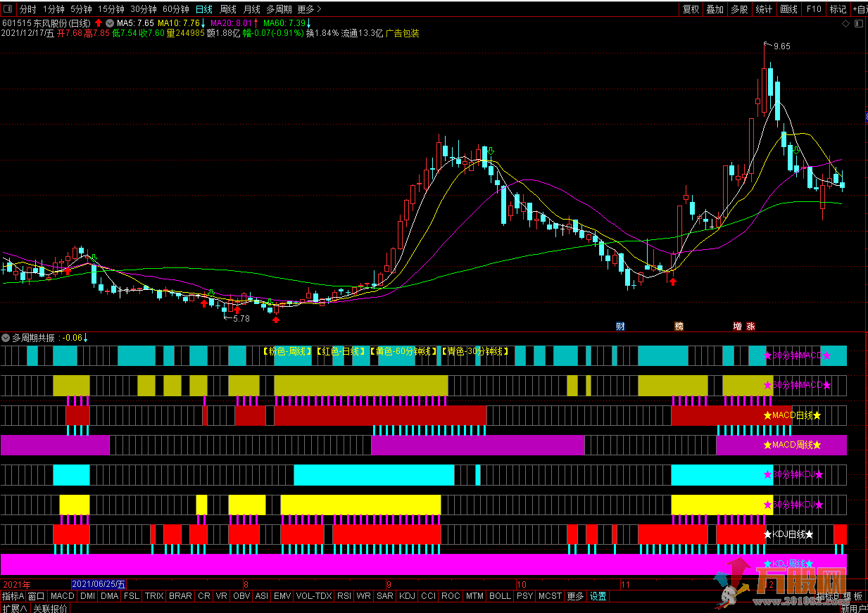868x613 pixels.
Task: Click the 2021/06/25/五 date marker
Action: [99, 584]
